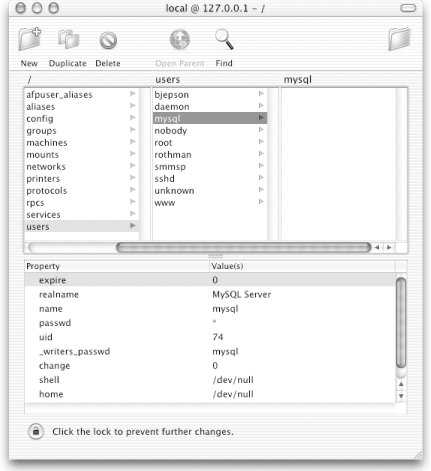Click the folder icon at toolbar right
This screenshot has height=471, width=431.
399,39
